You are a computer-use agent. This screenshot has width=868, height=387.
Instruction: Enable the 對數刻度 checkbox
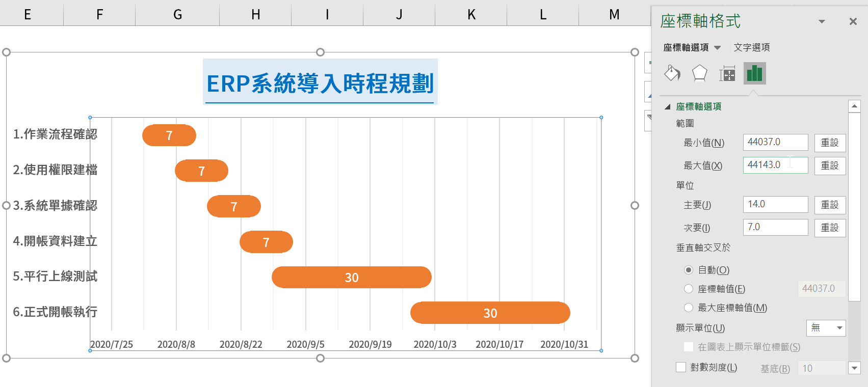click(681, 367)
